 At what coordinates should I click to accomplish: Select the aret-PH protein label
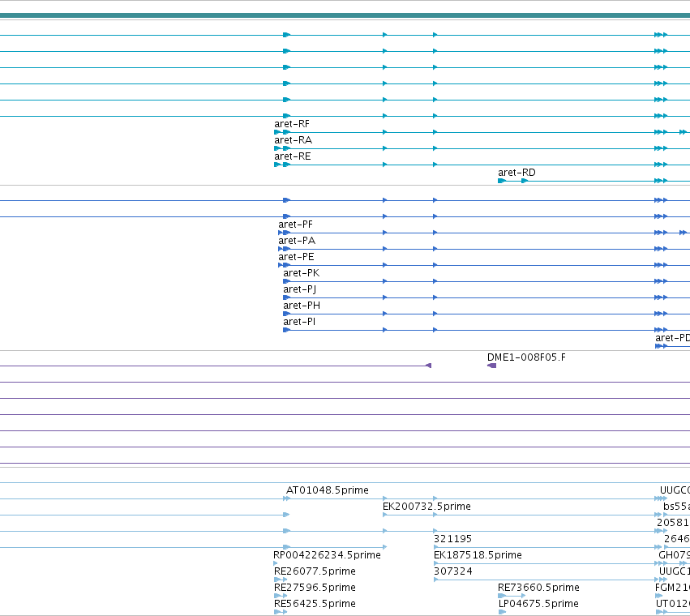pyautogui.click(x=302, y=306)
